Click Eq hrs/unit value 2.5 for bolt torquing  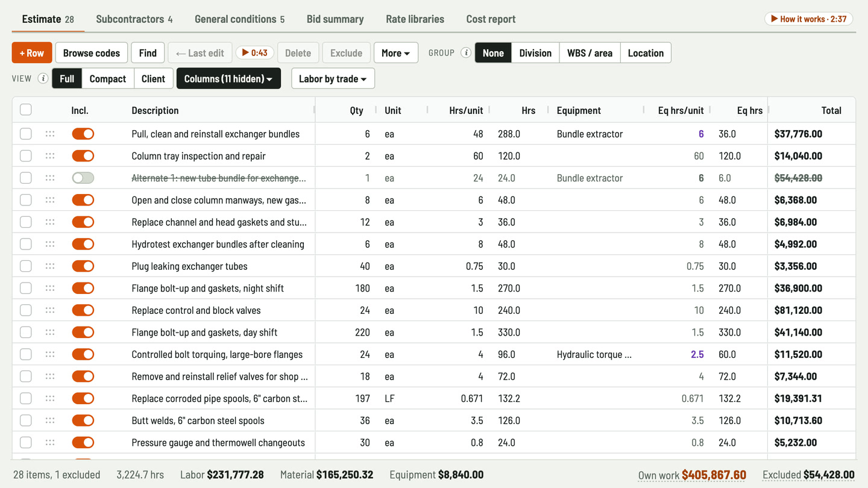(x=697, y=354)
